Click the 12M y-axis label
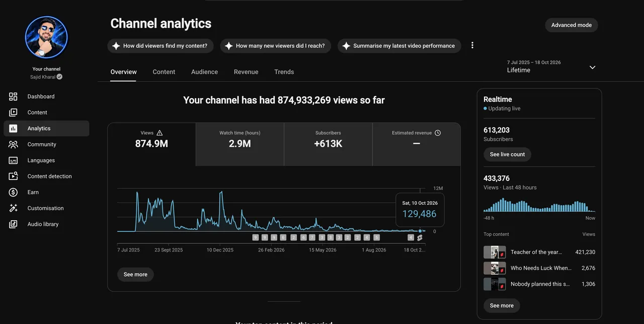Image resolution: width=644 pixels, height=324 pixels. pyautogui.click(x=438, y=188)
